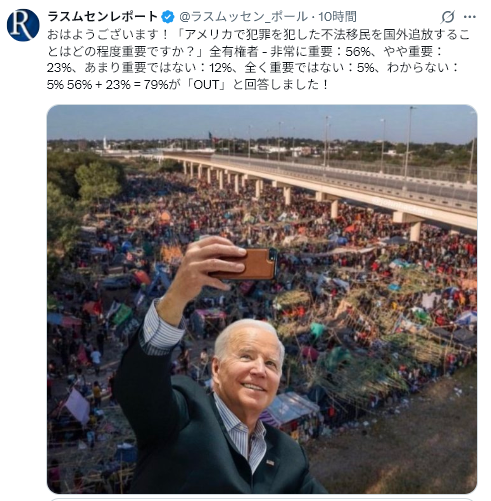Viewport: 491px width, 501px height.
Task: Open the three-dot more options menu
Action: click(470, 16)
